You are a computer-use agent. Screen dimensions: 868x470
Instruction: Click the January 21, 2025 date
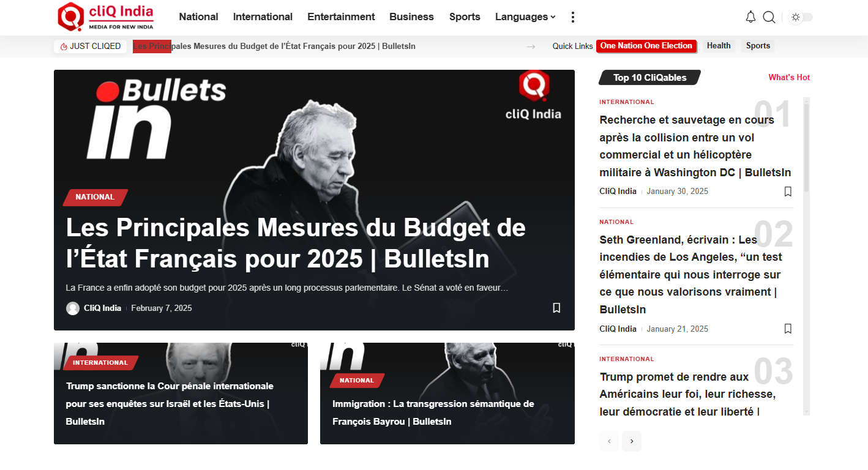677,329
